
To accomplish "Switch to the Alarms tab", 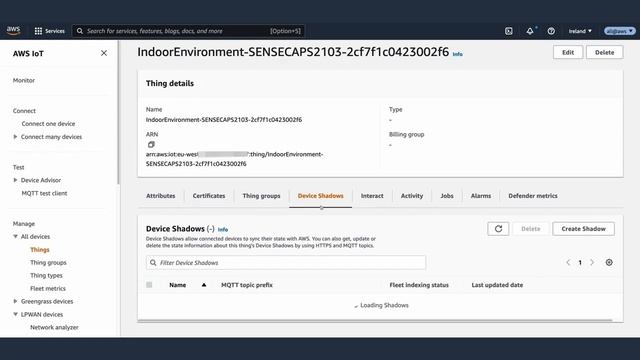I will click(480, 196).
